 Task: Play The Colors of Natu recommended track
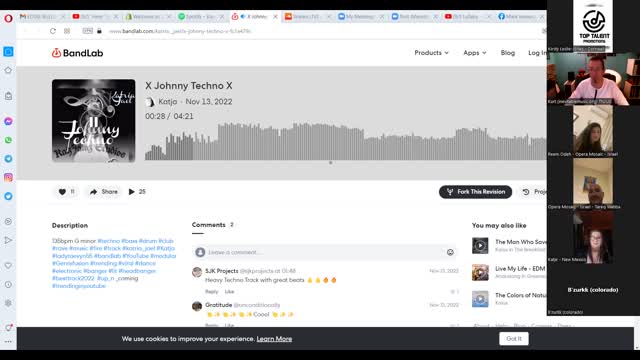click(480, 299)
